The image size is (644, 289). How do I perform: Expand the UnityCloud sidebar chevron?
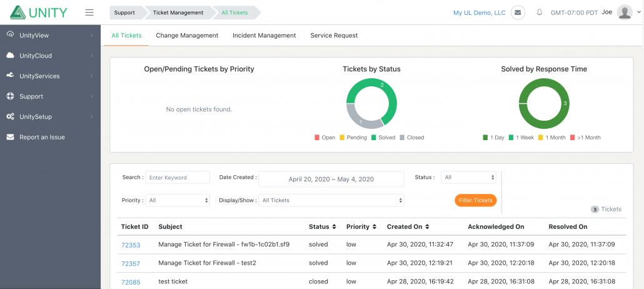pyautogui.click(x=91, y=56)
